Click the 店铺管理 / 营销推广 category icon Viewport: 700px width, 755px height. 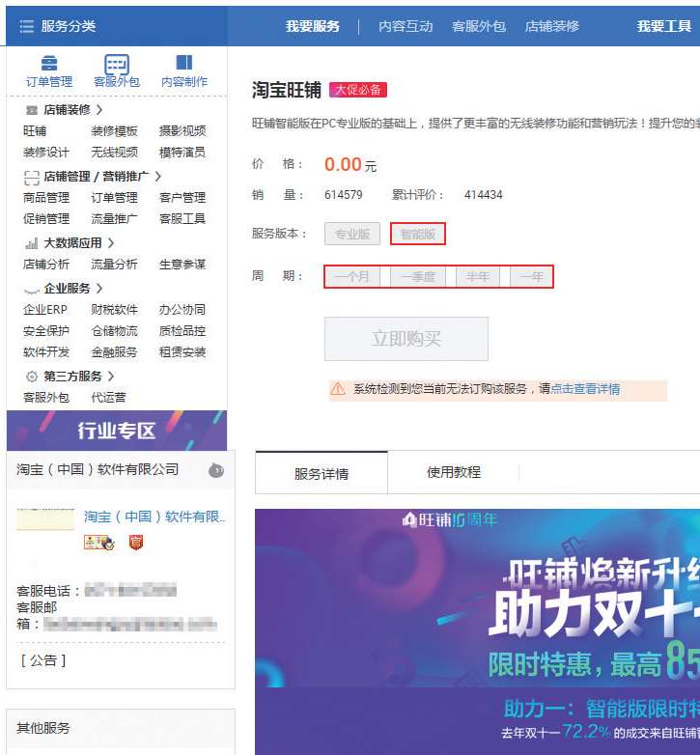31,178
